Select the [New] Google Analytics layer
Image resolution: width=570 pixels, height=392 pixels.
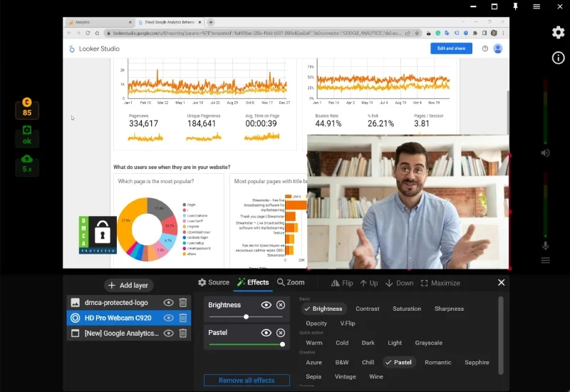tap(129, 333)
